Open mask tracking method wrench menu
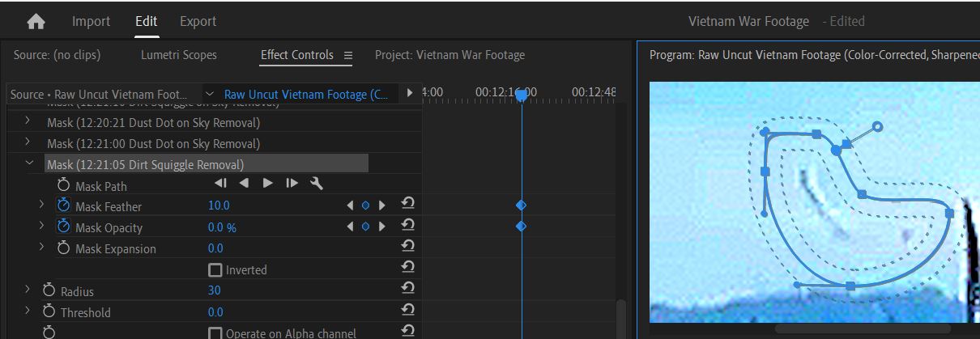The image size is (980, 339). (x=317, y=184)
